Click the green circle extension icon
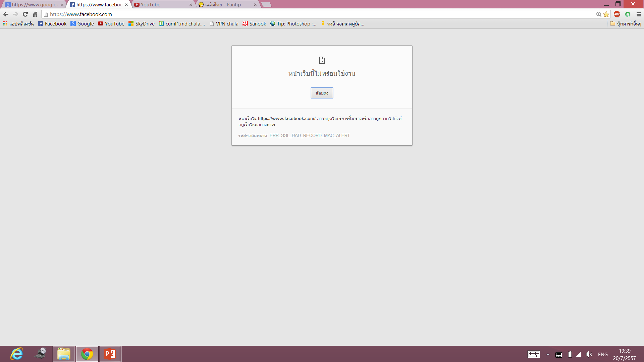The height and width of the screenshot is (362, 644). point(628,14)
